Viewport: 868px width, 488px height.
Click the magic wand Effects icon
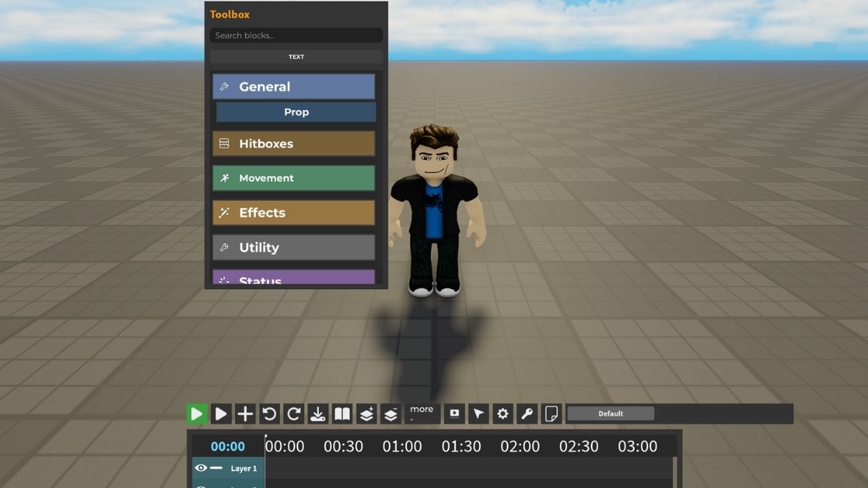224,213
